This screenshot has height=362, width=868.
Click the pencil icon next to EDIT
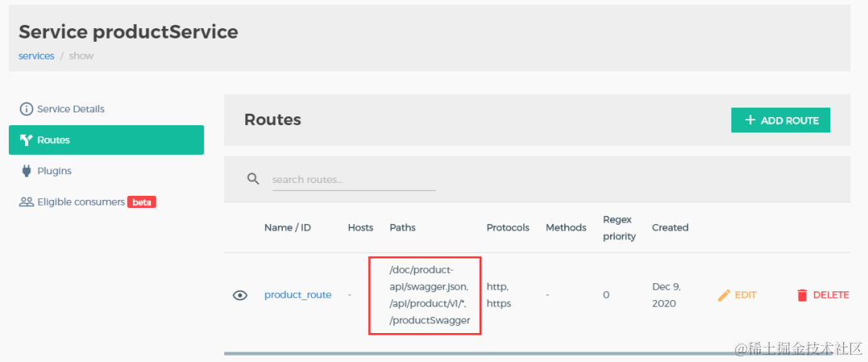click(x=723, y=295)
